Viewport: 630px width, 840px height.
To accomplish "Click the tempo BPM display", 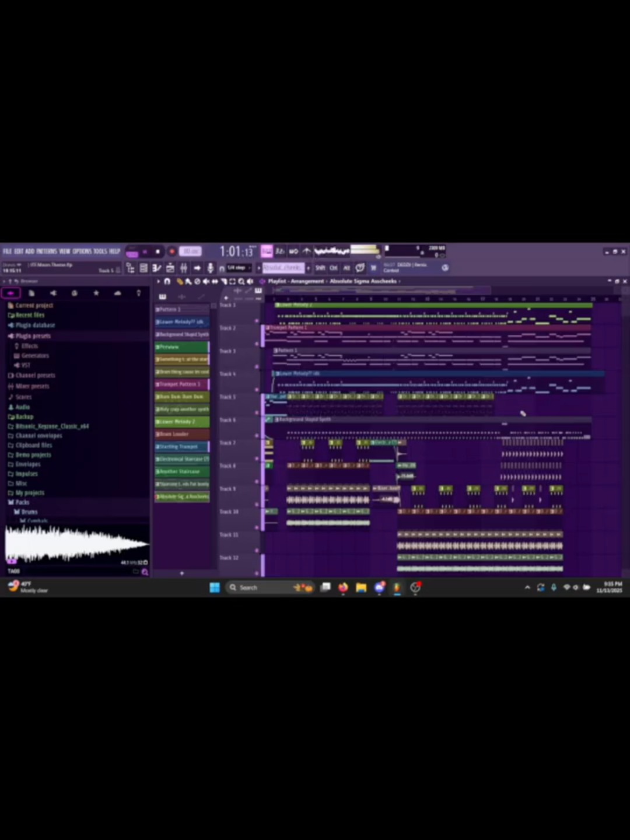I will (x=190, y=251).
